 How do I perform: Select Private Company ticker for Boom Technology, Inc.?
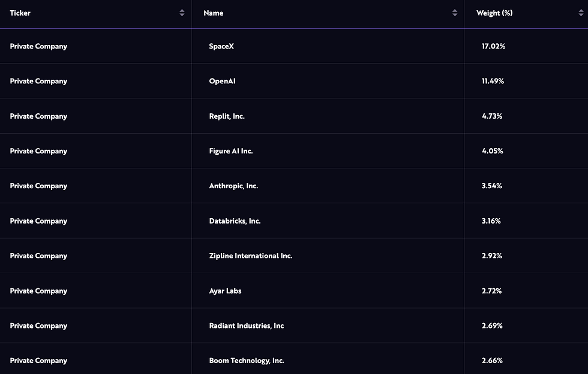click(x=38, y=361)
